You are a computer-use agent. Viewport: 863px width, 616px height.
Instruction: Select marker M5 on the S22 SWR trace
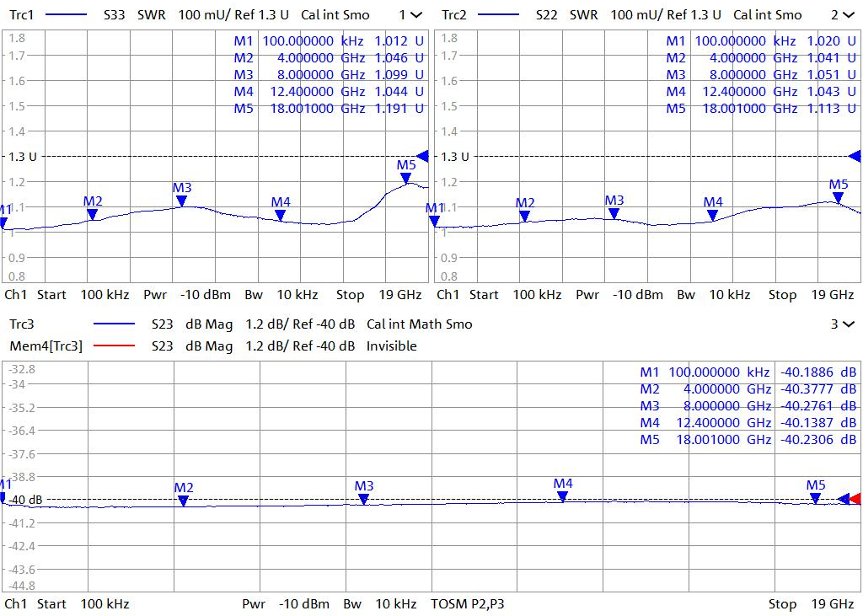coord(838,197)
